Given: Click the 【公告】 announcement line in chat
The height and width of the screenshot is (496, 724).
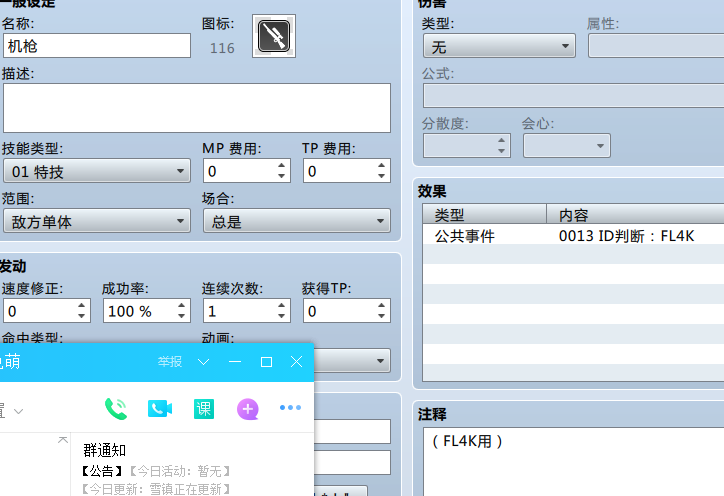Looking at the screenshot, I should (x=155, y=471).
